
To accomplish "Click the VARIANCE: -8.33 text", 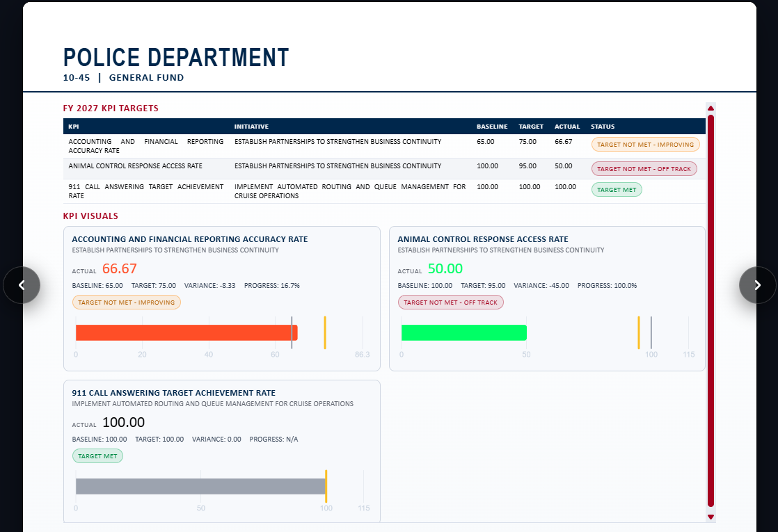I will pyautogui.click(x=210, y=286).
